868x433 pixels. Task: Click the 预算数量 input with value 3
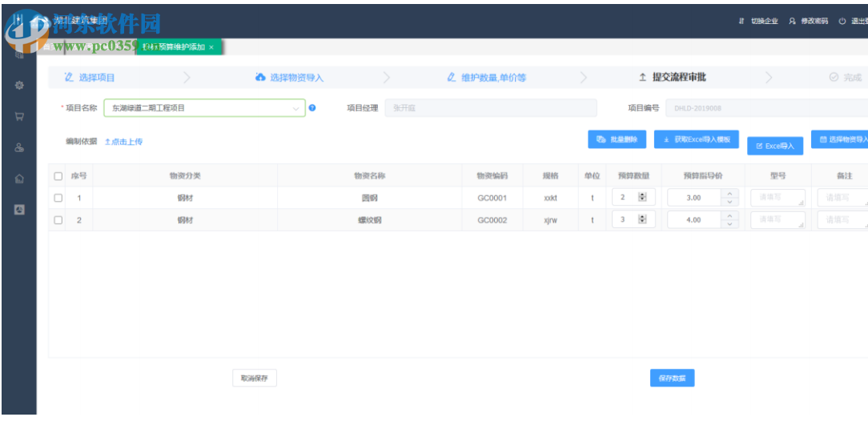(x=633, y=219)
